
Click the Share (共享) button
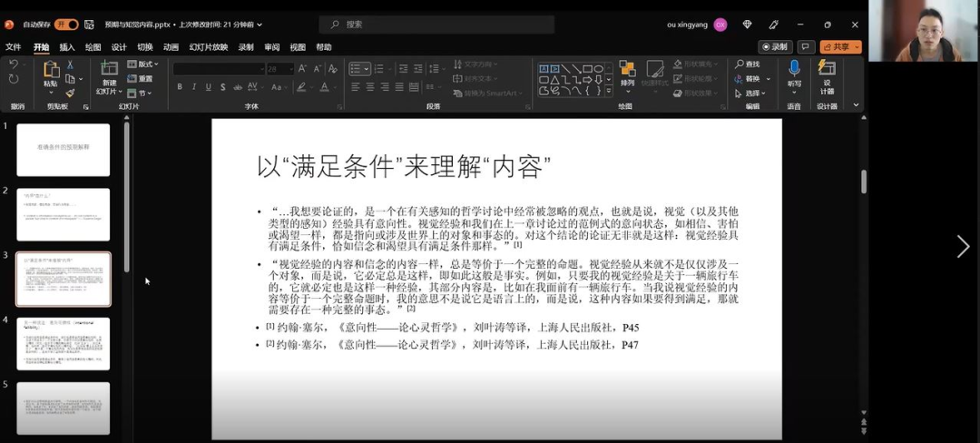(840, 47)
